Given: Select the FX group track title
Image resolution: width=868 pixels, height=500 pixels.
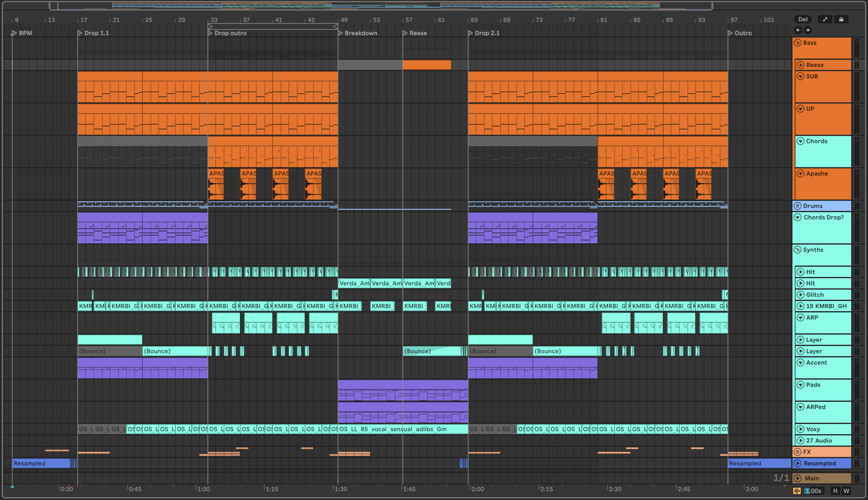Looking at the screenshot, I should [x=807, y=452].
